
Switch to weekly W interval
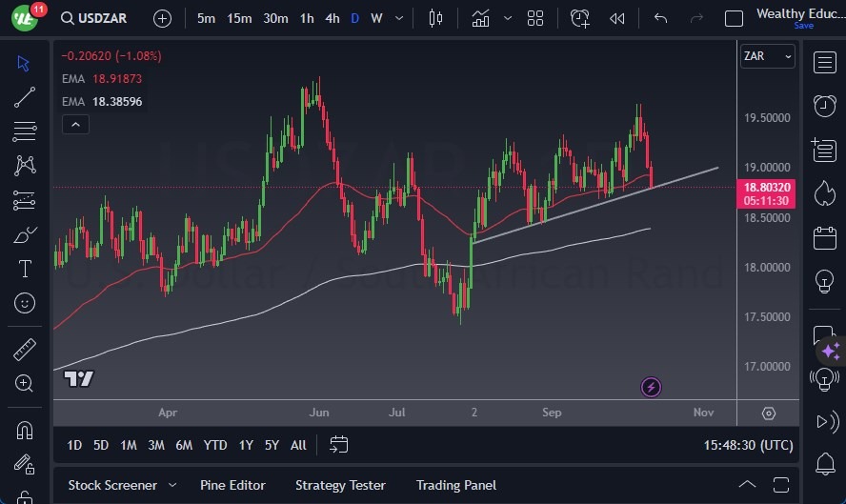tap(376, 18)
